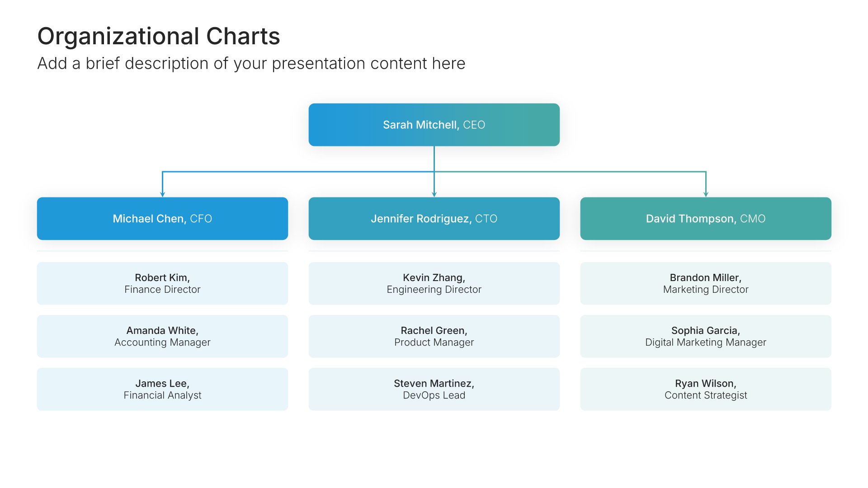Select the Sarah Mitchell, CEO box
868x488 pixels.
pyautogui.click(x=434, y=125)
